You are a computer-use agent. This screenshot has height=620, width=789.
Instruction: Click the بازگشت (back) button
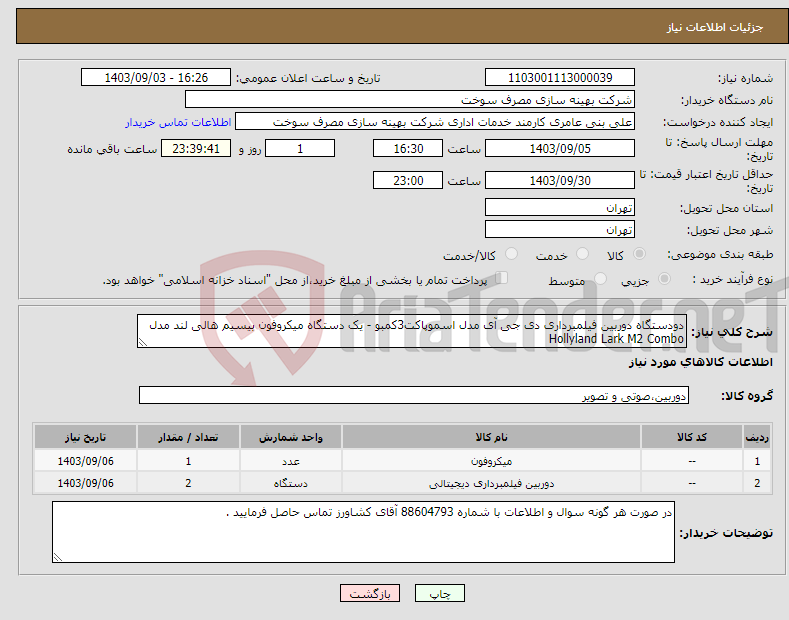[x=370, y=593]
